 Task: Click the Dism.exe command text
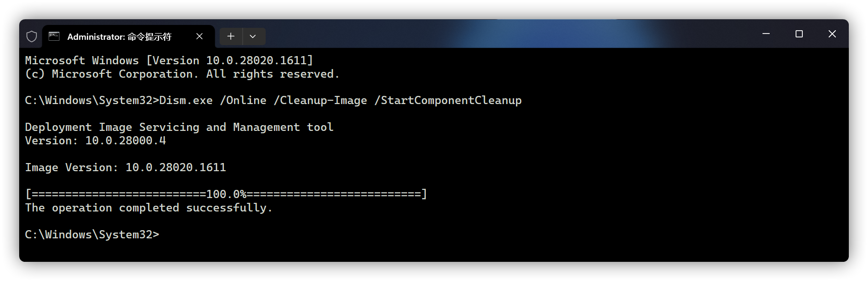pyautogui.click(x=186, y=100)
